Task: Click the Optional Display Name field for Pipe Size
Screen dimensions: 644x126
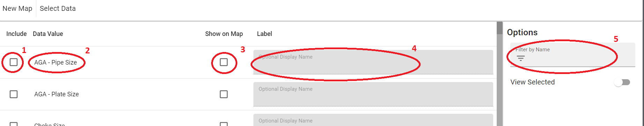Action: coord(373,62)
